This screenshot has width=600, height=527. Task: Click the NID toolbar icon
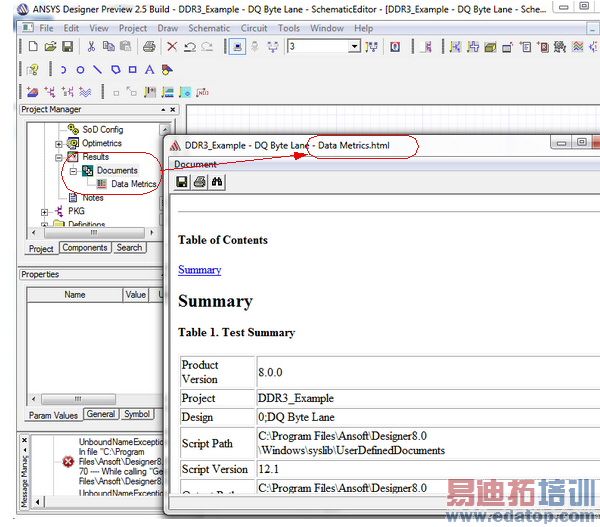[202, 92]
